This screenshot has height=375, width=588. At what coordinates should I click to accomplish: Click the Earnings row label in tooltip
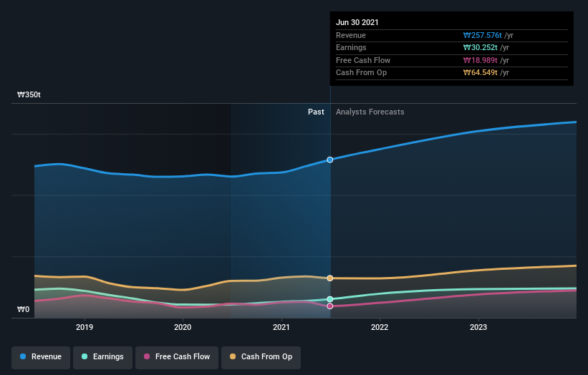pyautogui.click(x=351, y=47)
